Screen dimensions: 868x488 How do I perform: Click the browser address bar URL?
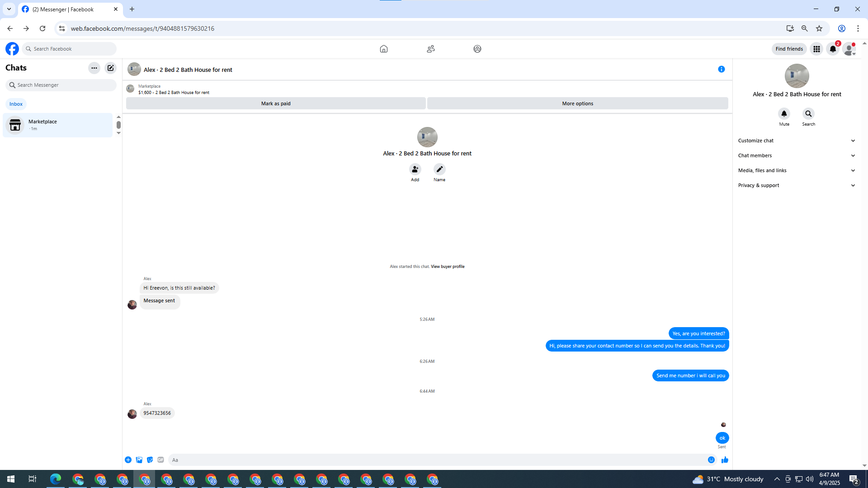pos(142,28)
